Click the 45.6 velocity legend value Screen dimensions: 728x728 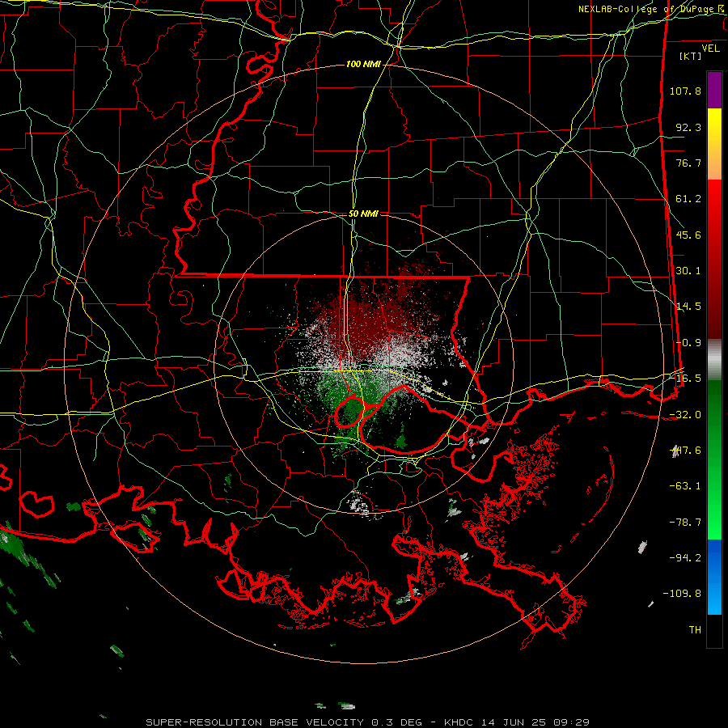click(688, 235)
